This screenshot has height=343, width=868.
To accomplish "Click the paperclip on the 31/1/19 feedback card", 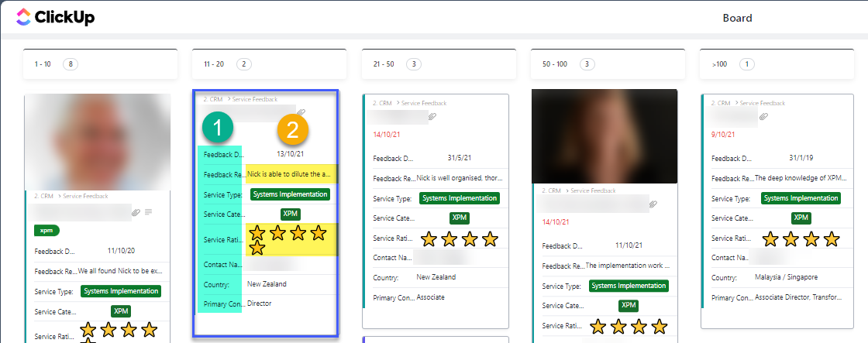I will (x=763, y=116).
